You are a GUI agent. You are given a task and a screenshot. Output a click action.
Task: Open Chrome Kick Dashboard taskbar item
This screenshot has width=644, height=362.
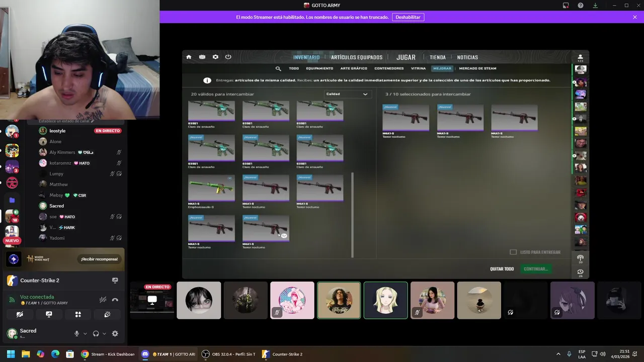[108, 354]
